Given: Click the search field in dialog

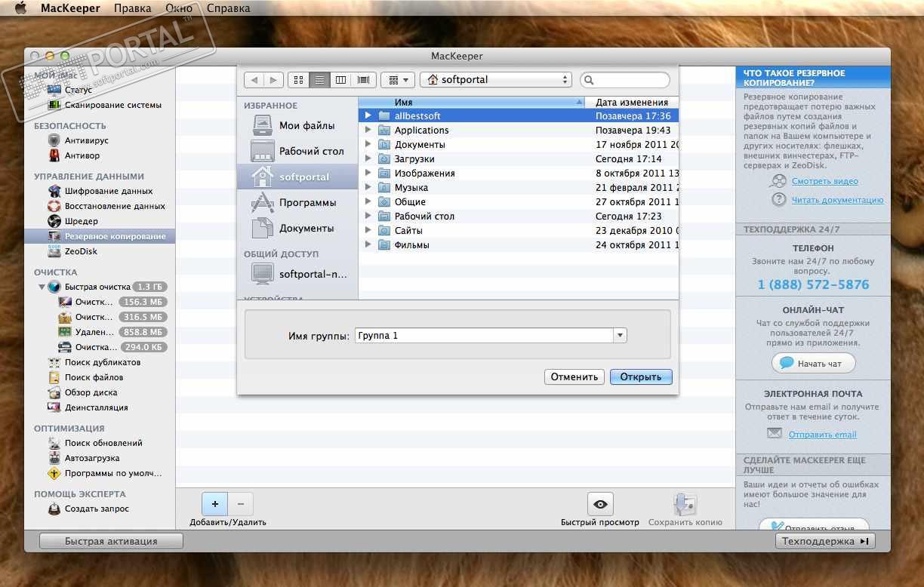Looking at the screenshot, I should pos(625,79).
